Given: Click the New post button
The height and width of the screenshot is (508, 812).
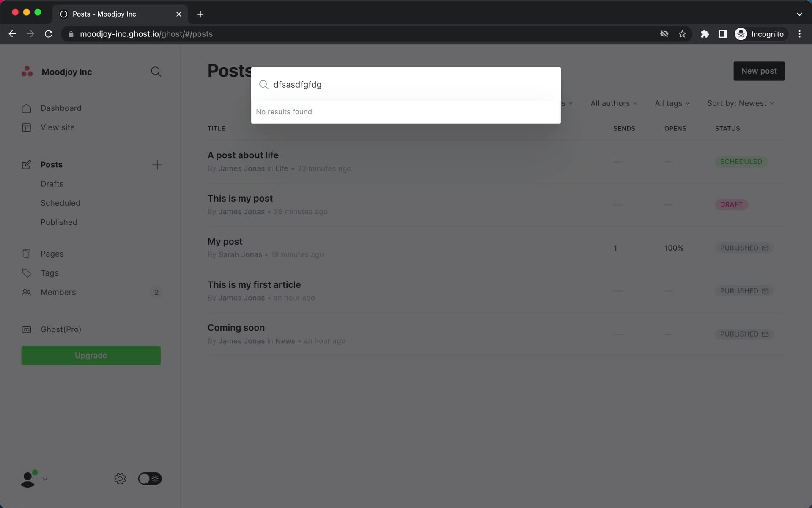Looking at the screenshot, I should tap(759, 71).
